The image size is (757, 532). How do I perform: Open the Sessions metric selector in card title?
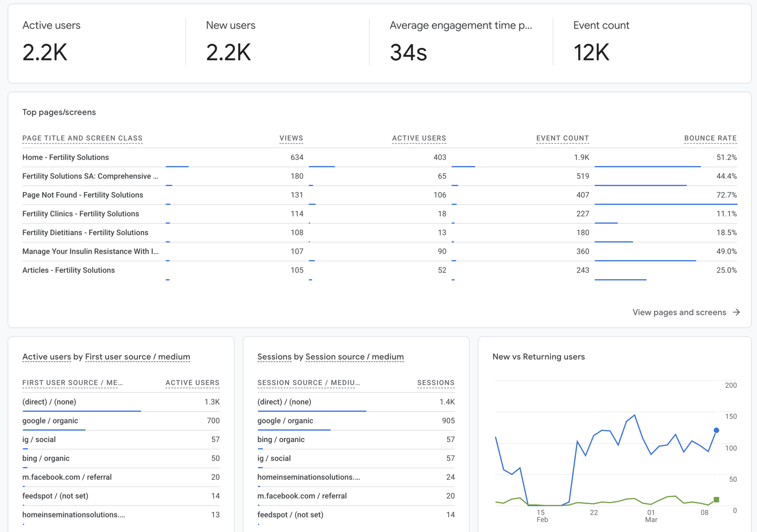click(x=274, y=357)
